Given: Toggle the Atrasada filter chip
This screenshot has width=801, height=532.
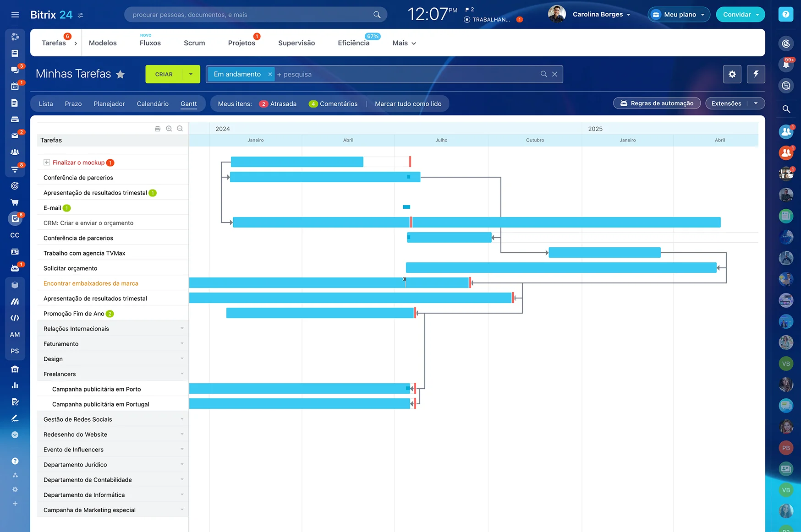Looking at the screenshot, I should click(x=278, y=103).
